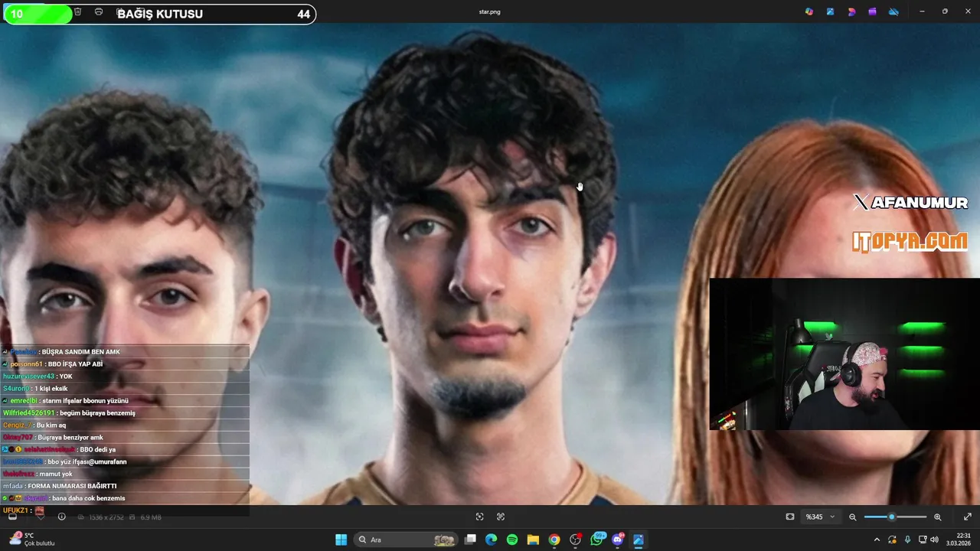Open Task View on the taskbar
The image size is (980, 551).
(x=470, y=540)
